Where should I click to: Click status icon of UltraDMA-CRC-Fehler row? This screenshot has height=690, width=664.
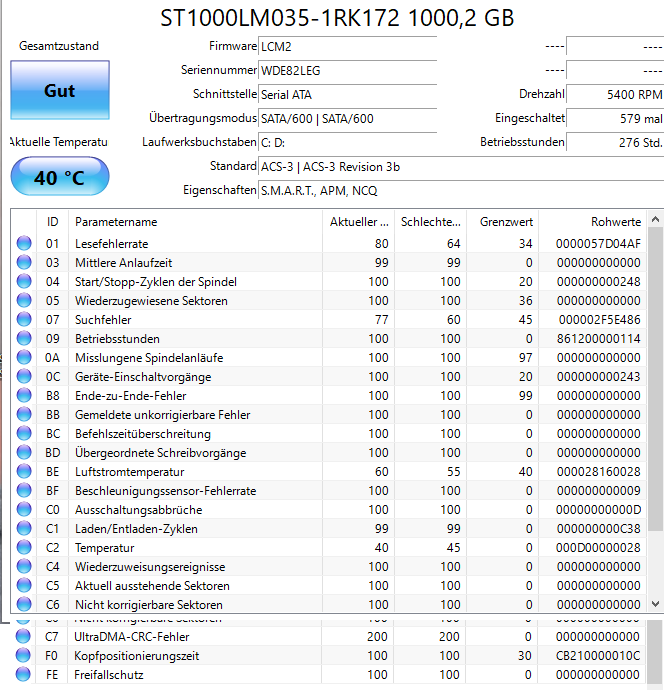(x=23, y=637)
